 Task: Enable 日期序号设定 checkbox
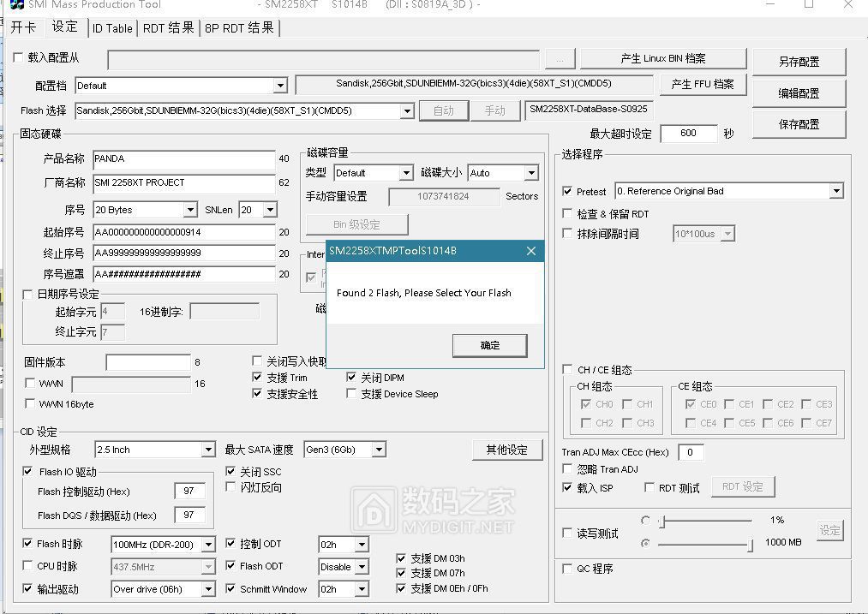(27, 295)
